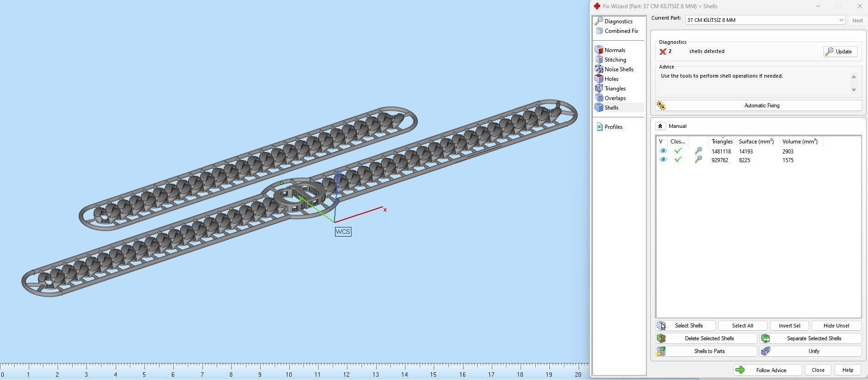868x380 pixels.
Task: Click the Shells to Parts button label
Action: pyautogui.click(x=709, y=351)
